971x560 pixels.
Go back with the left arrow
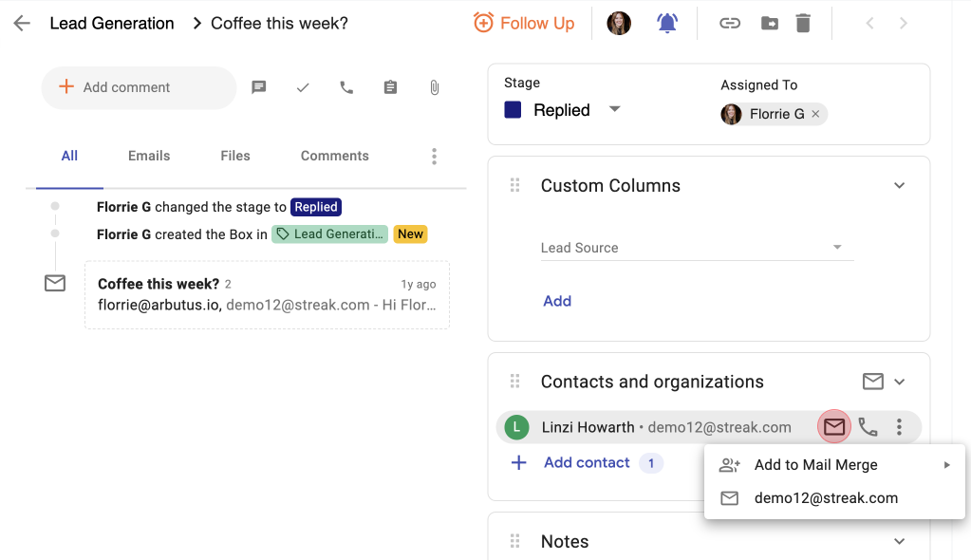(x=22, y=24)
